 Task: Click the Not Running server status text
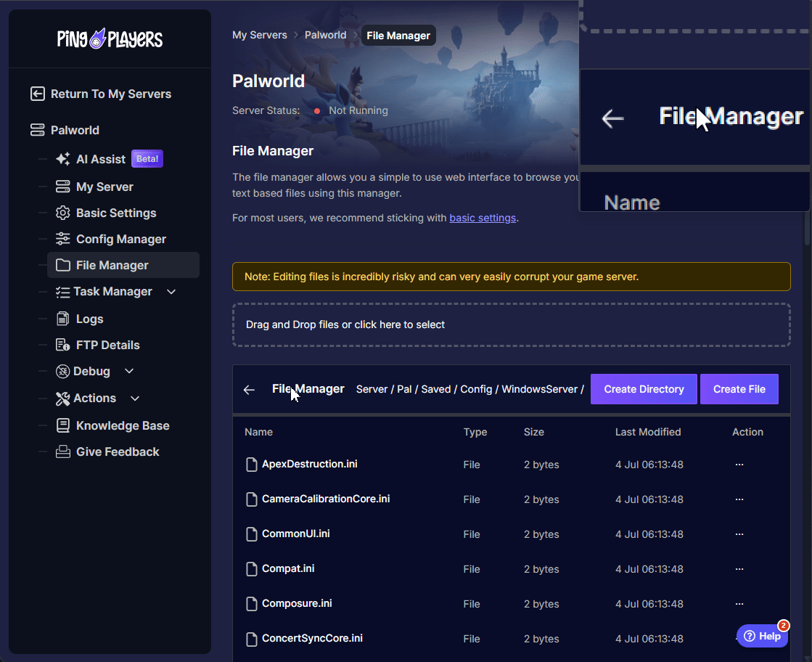click(358, 110)
